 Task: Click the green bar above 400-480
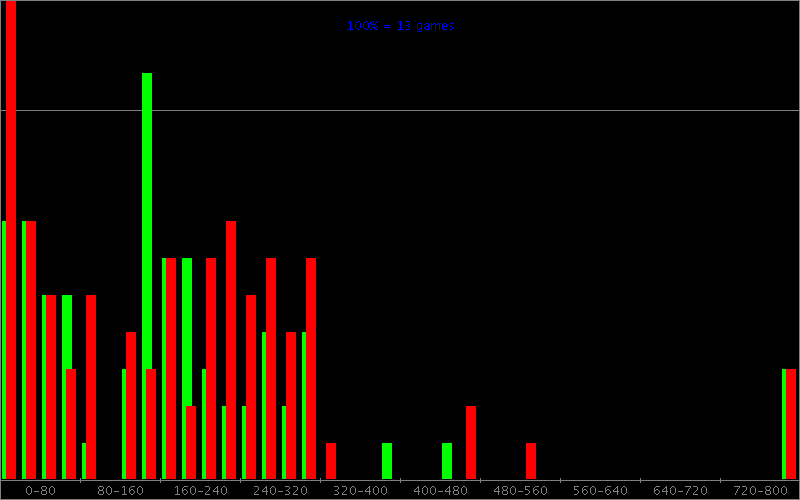[447, 461]
